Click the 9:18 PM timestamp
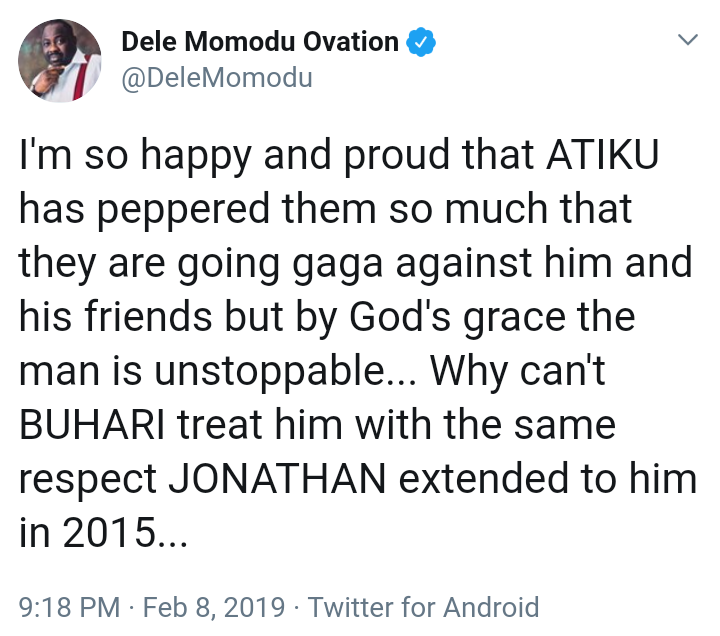 tap(66, 606)
